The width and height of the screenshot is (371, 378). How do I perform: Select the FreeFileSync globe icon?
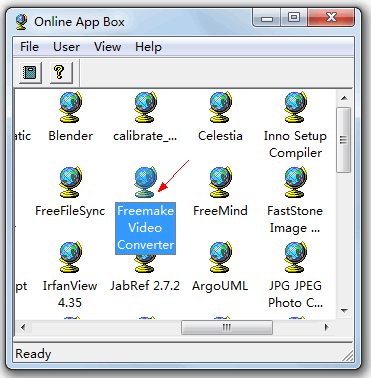point(70,182)
